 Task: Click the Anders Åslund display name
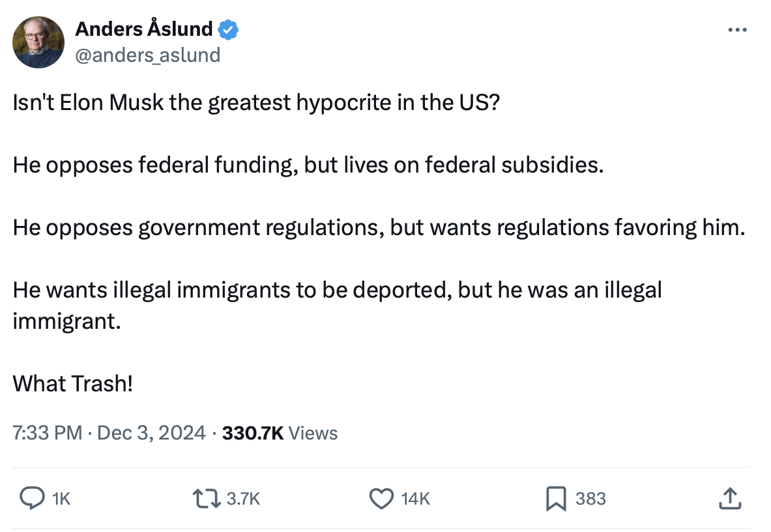tap(144, 29)
